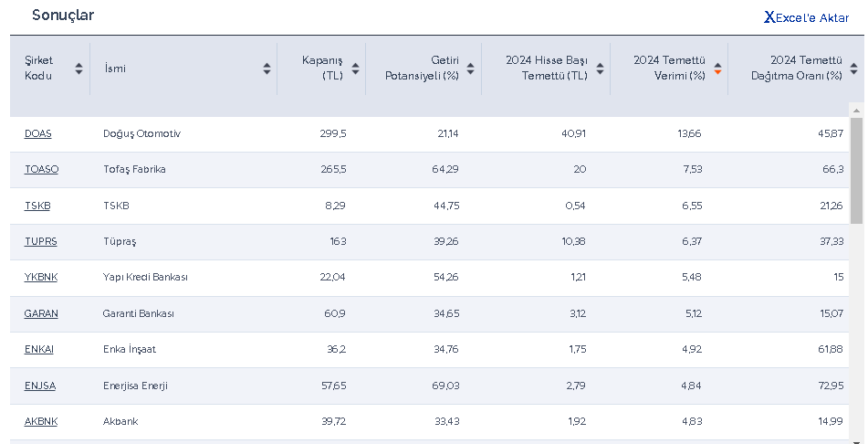Open the TSKB stock code link
This screenshot has height=444, width=868.
coord(37,206)
